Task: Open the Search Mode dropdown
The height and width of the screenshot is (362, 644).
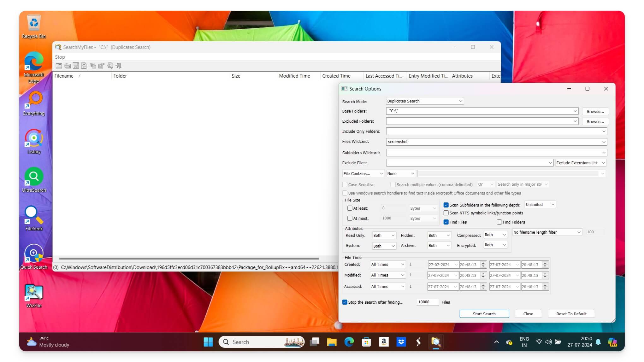Action: click(x=425, y=101)
